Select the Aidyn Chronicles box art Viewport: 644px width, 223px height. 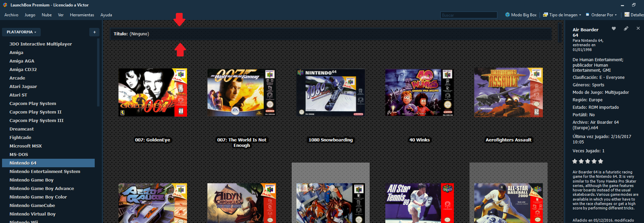point(242,203)
